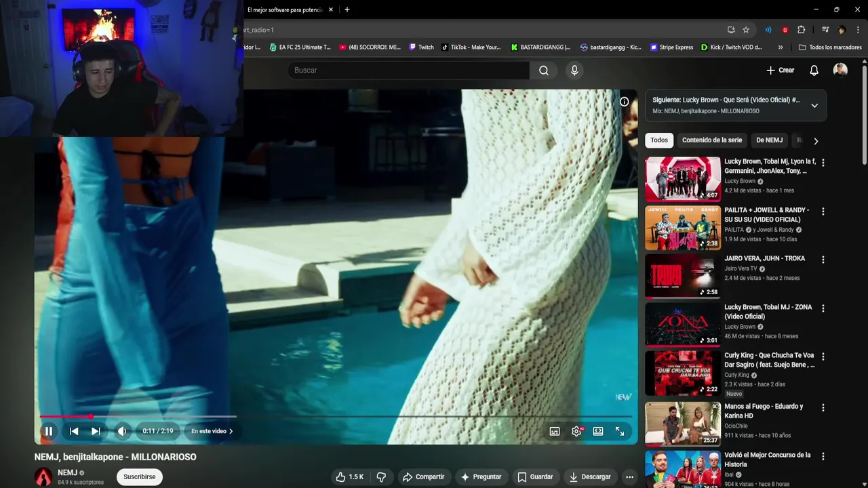Focus the Buscar search field
The image size is (868, 488).
pyautogui.click(x=408, y=70)
